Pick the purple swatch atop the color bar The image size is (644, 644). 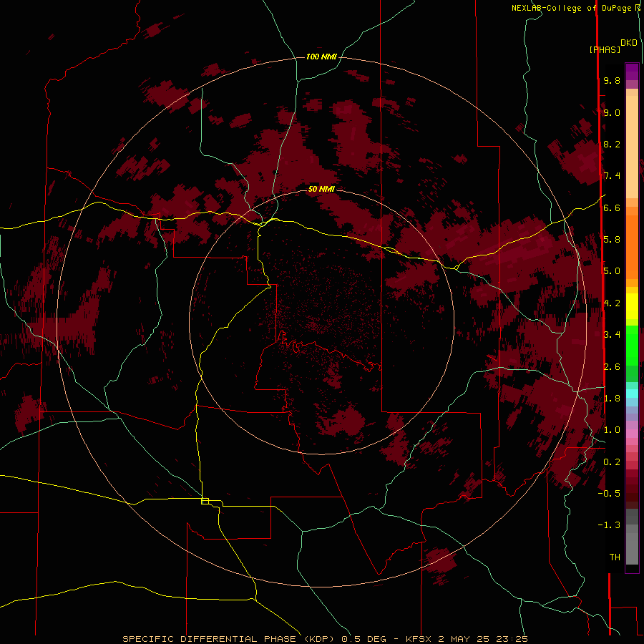click(632, 72)
